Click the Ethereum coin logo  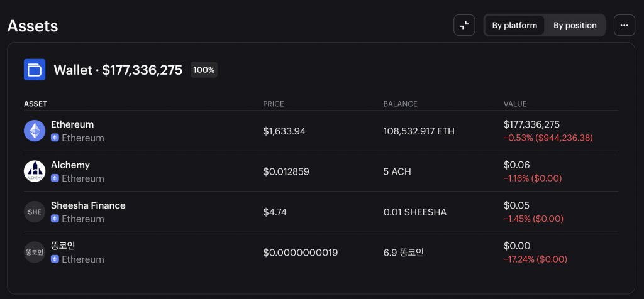click(x=35, y=131)
